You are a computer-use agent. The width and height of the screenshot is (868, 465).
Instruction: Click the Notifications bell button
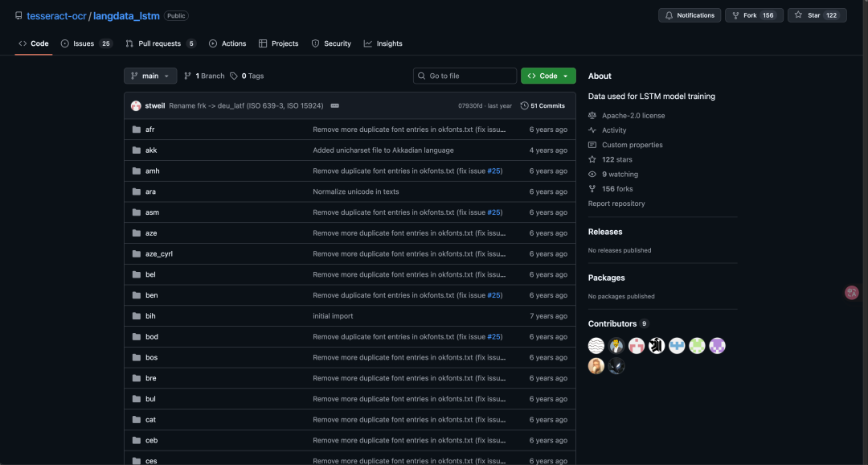[x=690, y=15]
